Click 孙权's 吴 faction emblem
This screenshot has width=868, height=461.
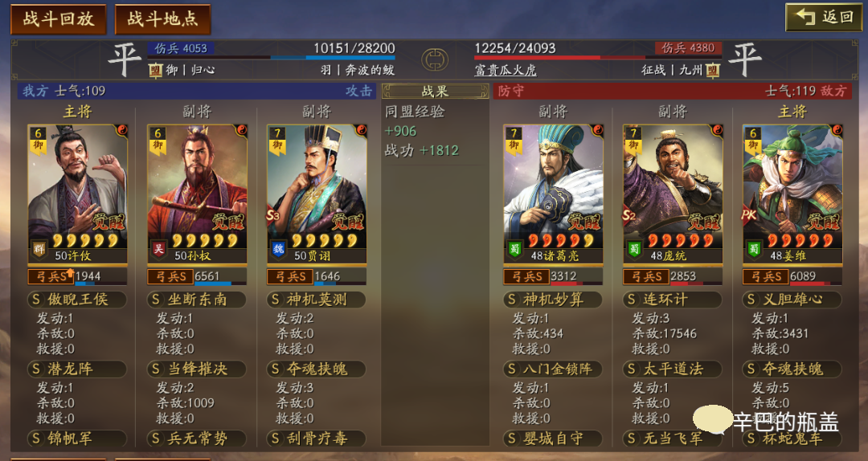[x=158, y=248]
